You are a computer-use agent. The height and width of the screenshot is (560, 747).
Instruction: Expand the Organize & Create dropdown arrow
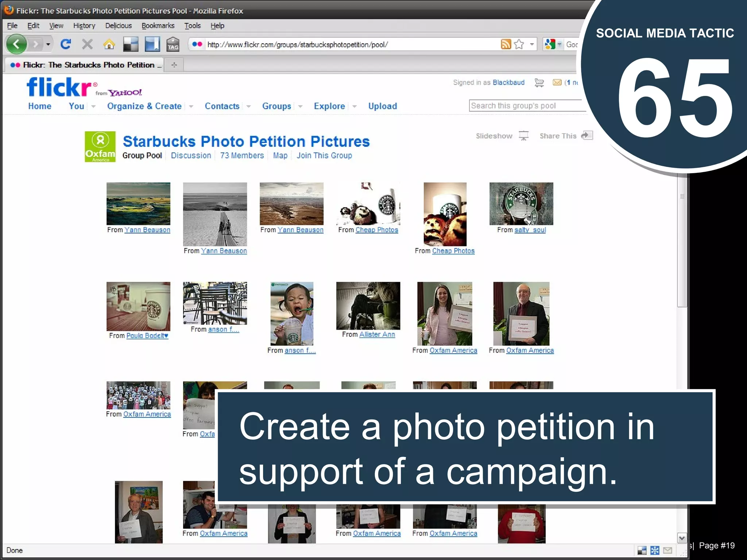pyautogui.click(x=191, y=106)
